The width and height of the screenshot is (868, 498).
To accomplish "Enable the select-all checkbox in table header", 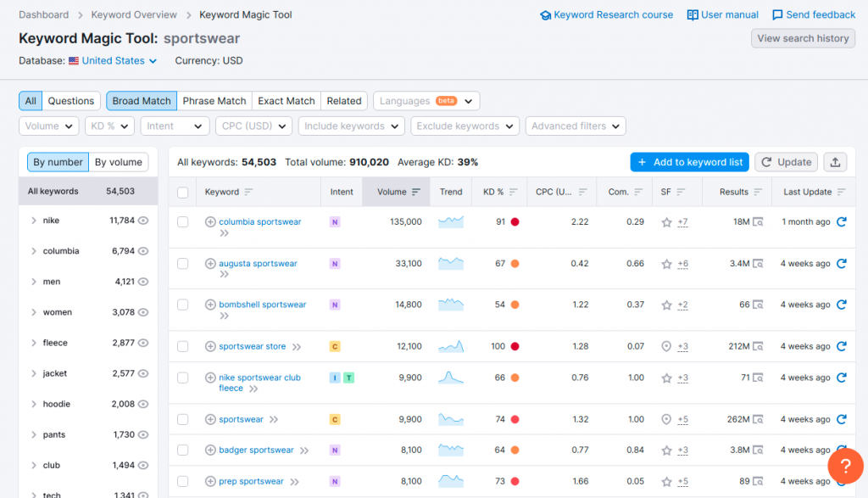I will click(x=183, y=193).
